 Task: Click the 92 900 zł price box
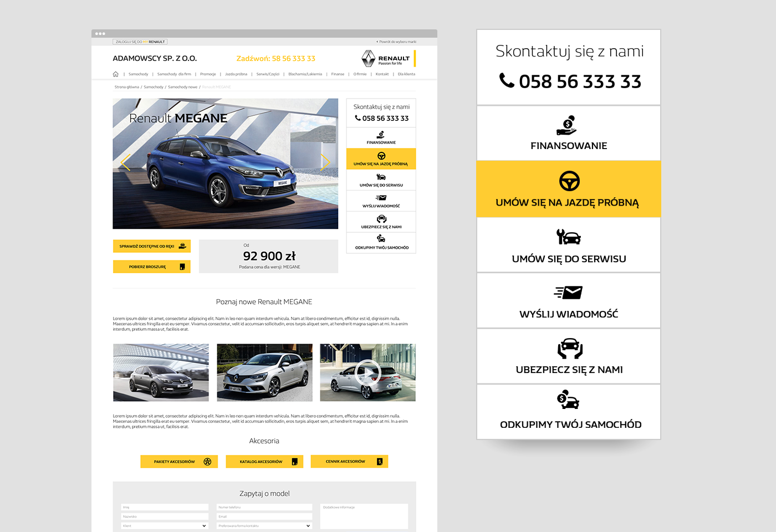(x=268, y=256)
